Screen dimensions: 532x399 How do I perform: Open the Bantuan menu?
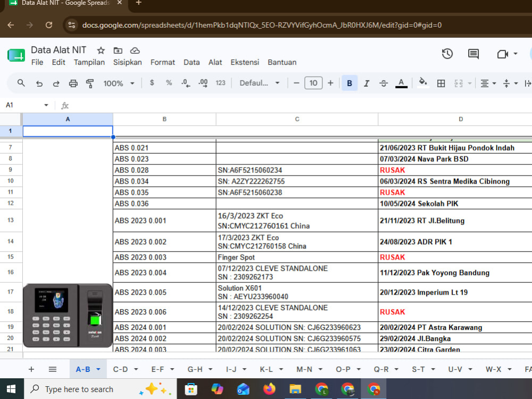[282, 62]
